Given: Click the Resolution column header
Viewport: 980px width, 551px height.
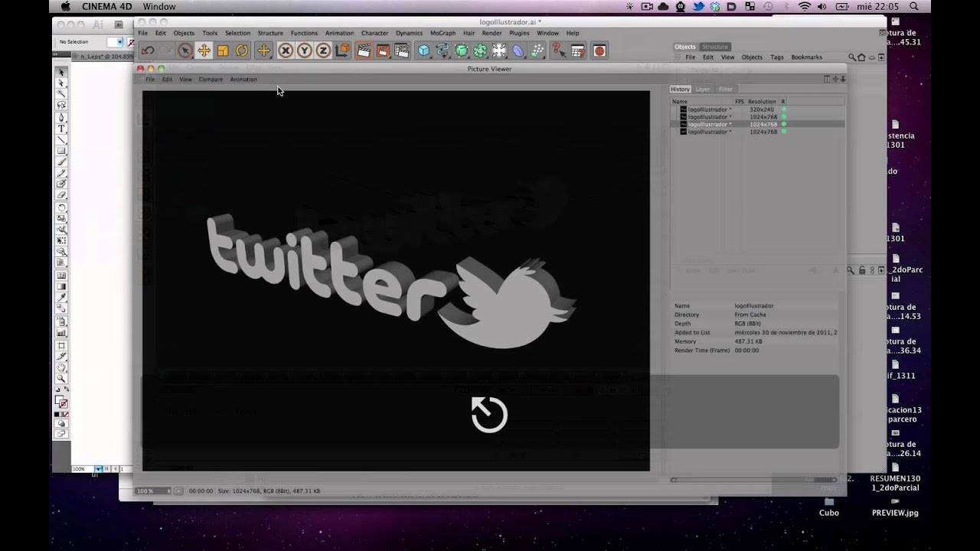Looking at the screenshot, I should click(x=762, y=101).
